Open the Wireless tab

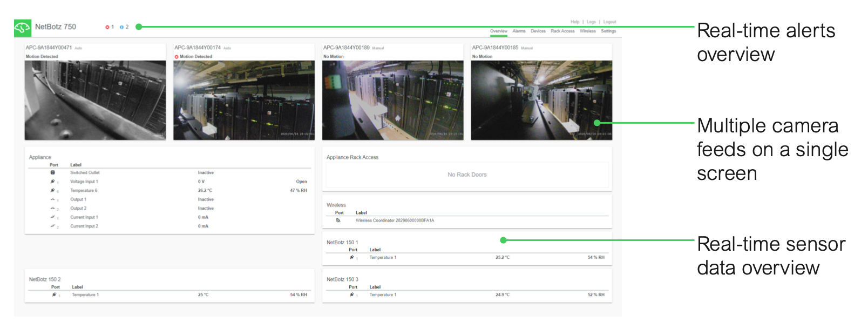pyautogui.click(x=588, y=31)
